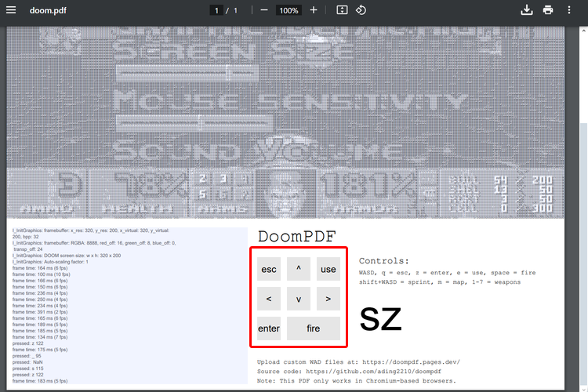
Task: Click the enter game button
Action: coord(269,328)
